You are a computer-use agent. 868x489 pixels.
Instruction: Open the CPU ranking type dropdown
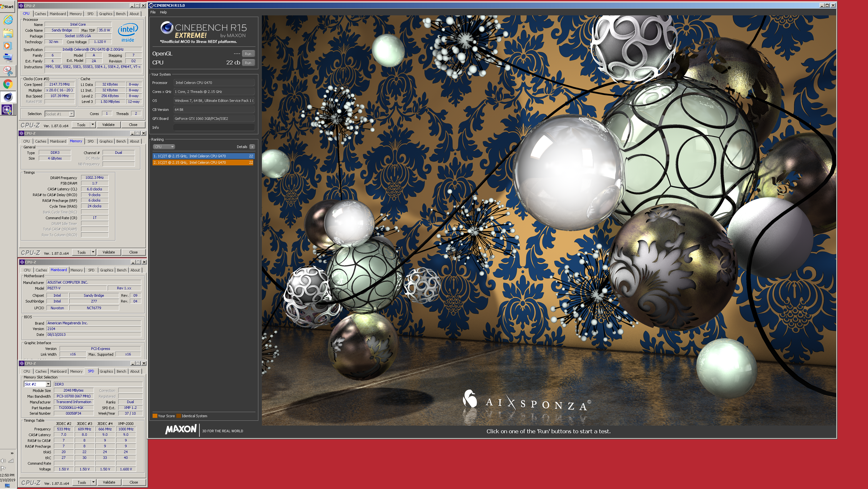click(x=164, y=147)
